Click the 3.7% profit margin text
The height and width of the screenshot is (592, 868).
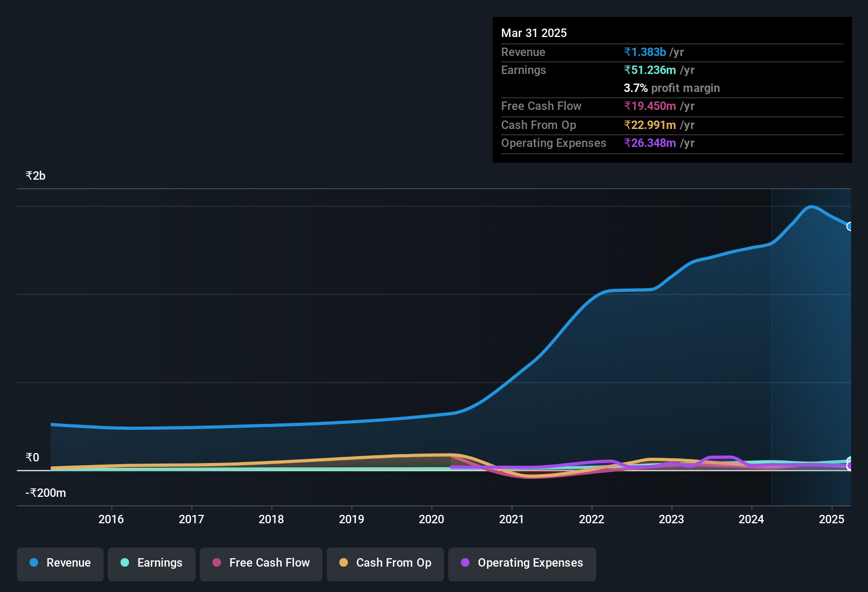click(x=671, y=88)
